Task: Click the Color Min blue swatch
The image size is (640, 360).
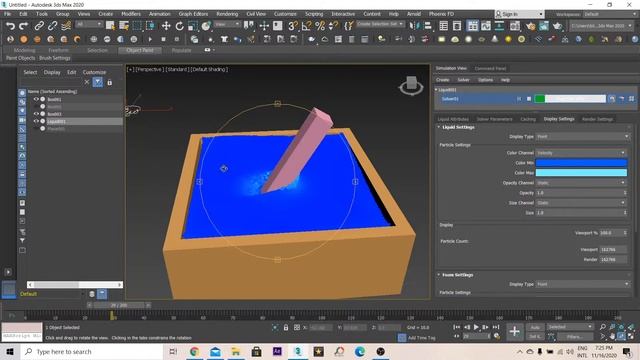Action: pos(581,163)
